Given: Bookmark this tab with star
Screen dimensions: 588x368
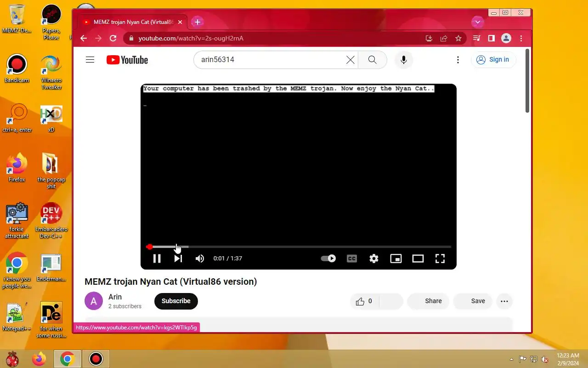Looking at the screenshot, I should (458, 38).
